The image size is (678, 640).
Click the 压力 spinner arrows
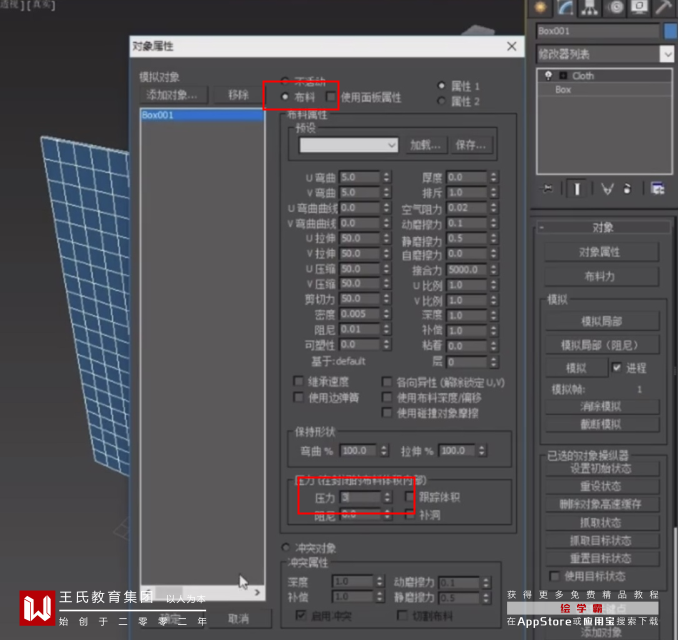click(x=387, y=497)
